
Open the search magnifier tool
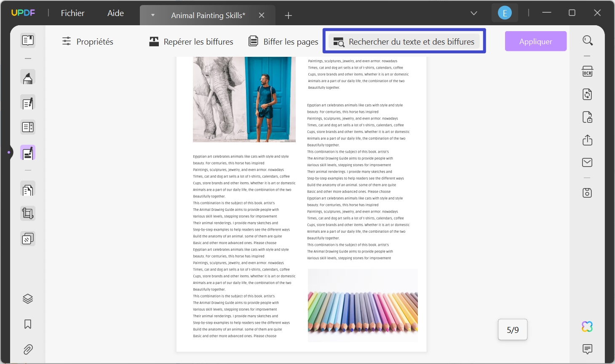tap(587, 40)
